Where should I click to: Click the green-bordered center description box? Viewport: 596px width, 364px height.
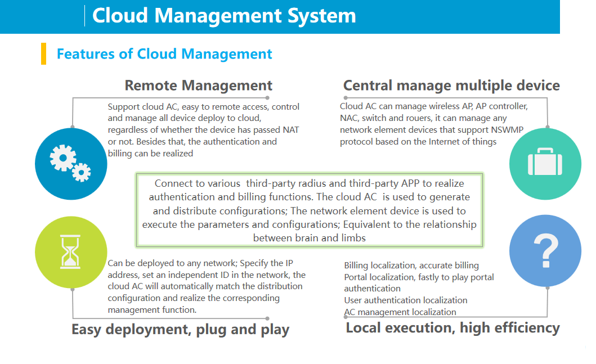309,210
